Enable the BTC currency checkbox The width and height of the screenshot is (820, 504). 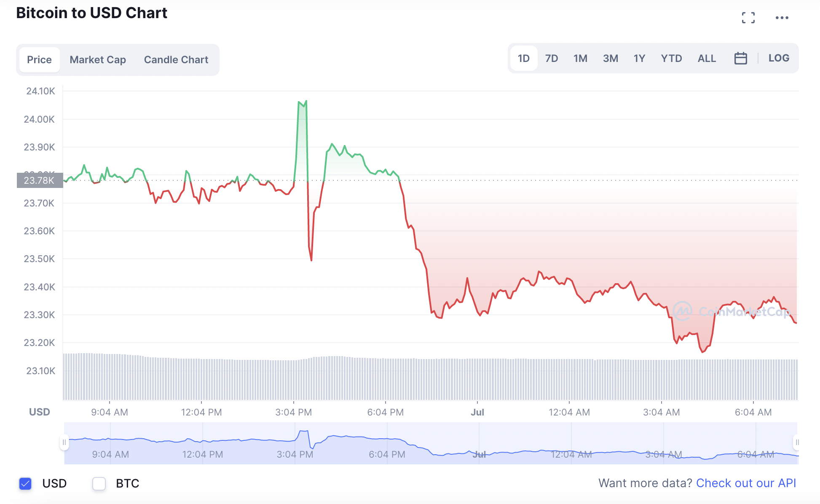tap(99, 483)
